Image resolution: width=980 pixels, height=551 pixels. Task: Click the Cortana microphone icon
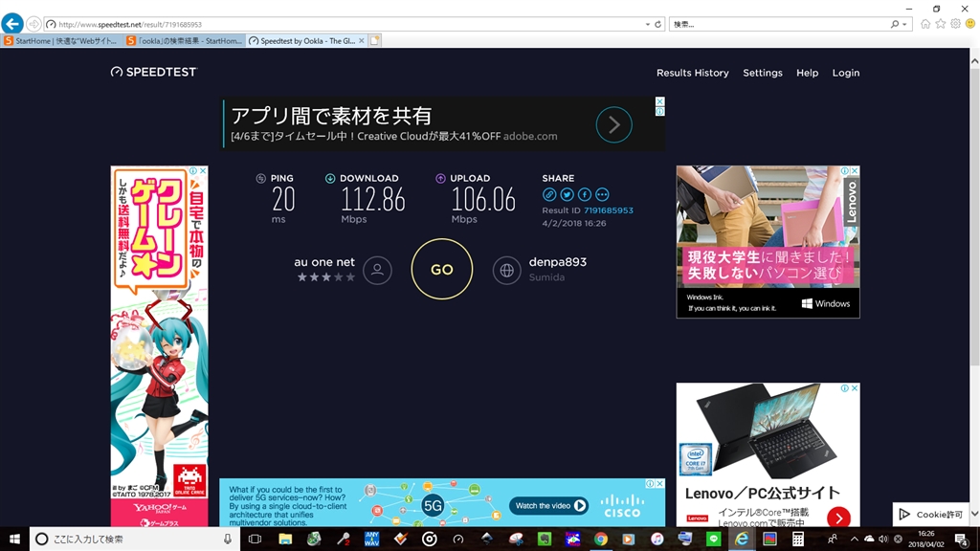click(228, 539)
